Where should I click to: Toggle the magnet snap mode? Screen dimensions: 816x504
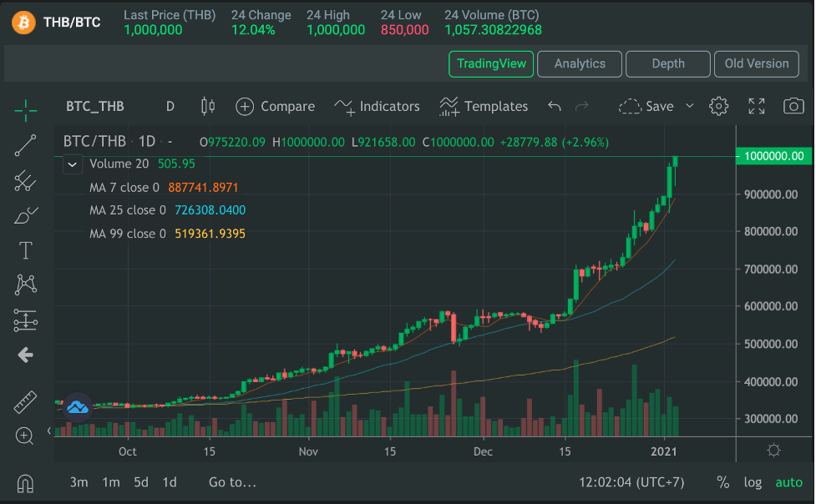pyautogui.click(x=26, y=482)
